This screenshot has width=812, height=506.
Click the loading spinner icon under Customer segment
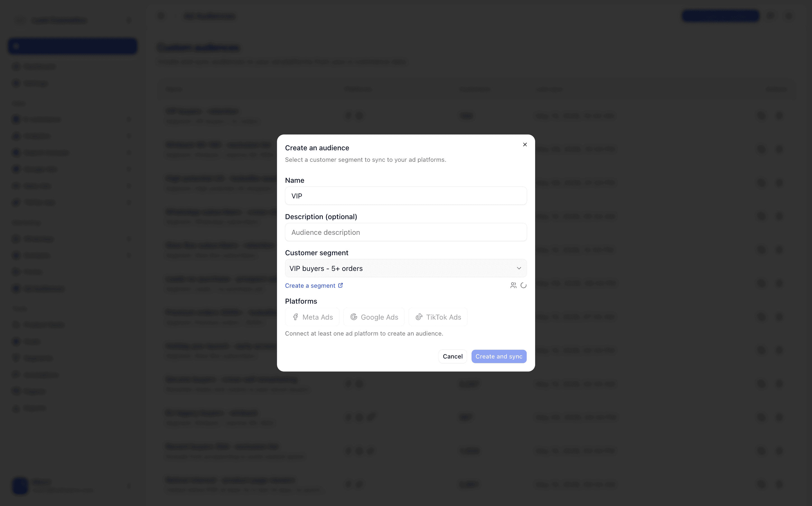(524, 285)
